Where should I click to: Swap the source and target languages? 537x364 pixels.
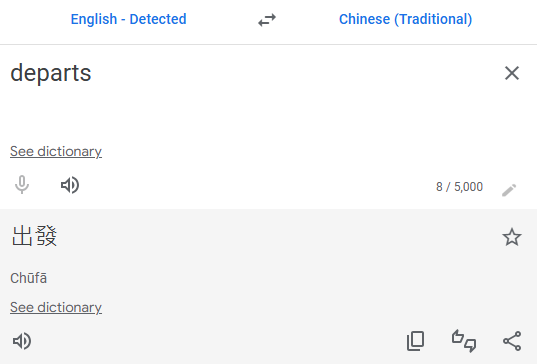[267, 20]
